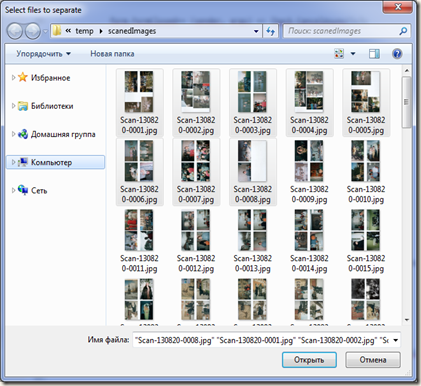Select the temp breadcrumb in address bar

coord(84,31)
